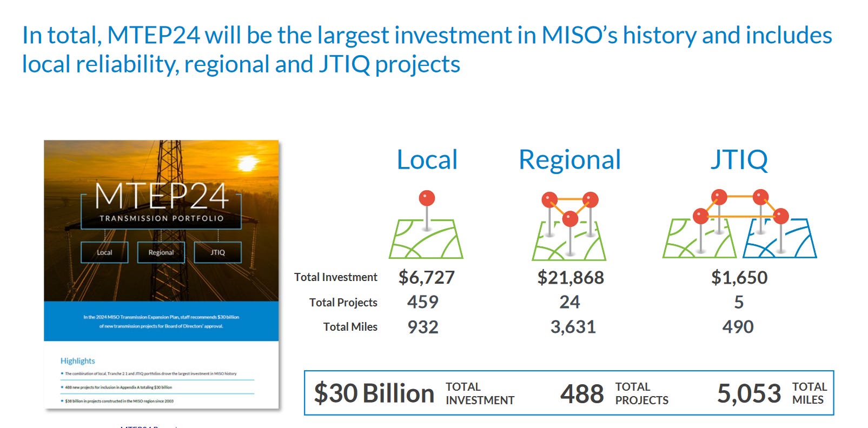Click the slide title heading text
The height and width of the screenshot is (428, 868).
tap(427, 50)
